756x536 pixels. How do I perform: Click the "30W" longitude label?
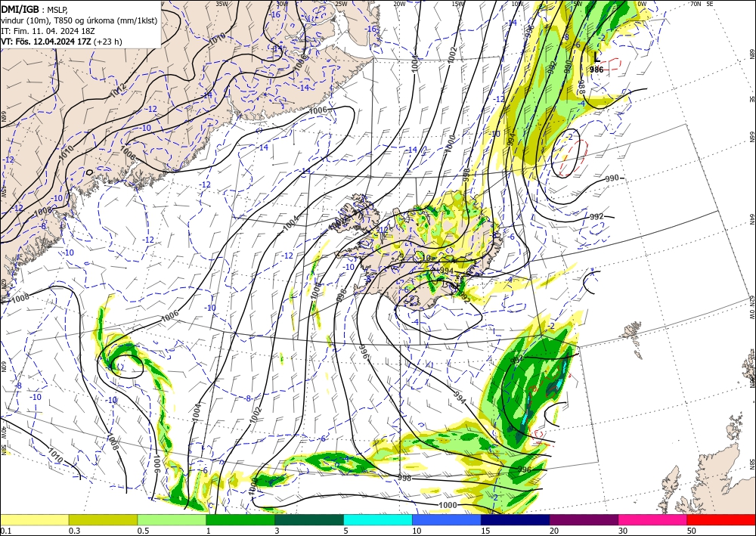click(x=282, y=3)
